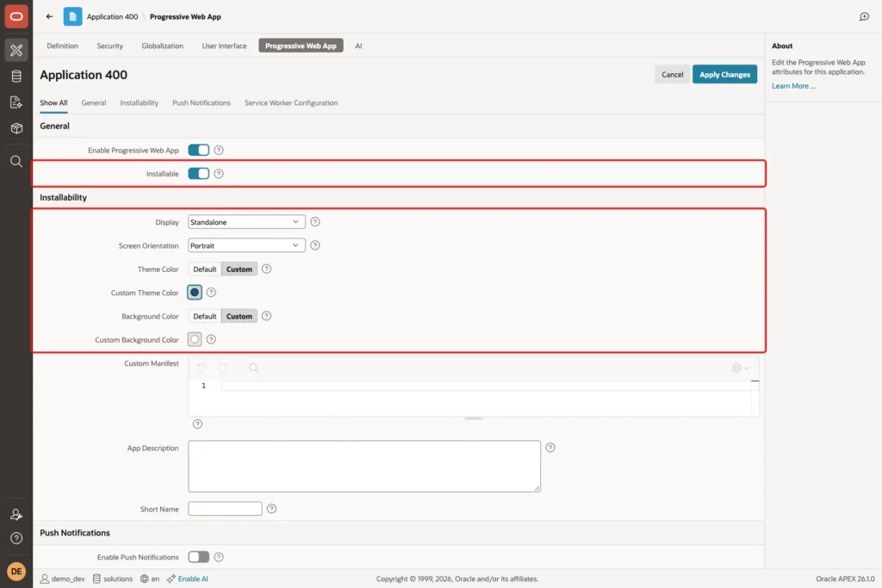Open the Screen Orientation dropdown
Screen dimensions: 882x588
pos(246,245)
